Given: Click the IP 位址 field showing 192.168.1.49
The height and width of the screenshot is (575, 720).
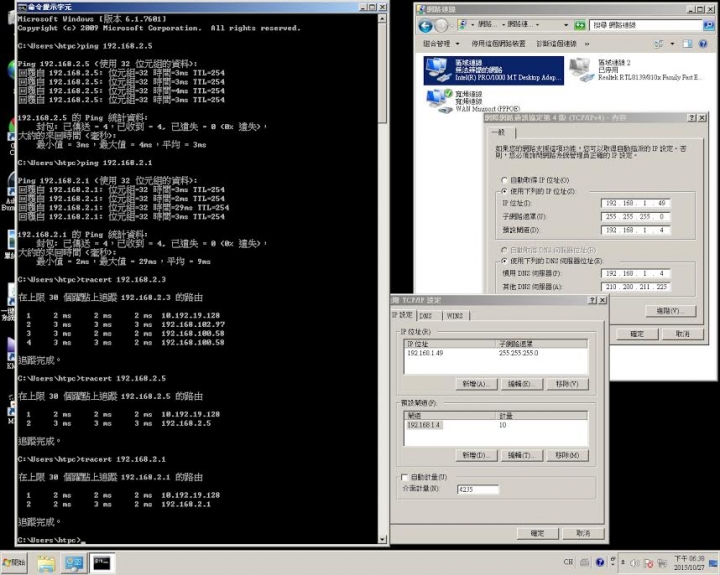Looking at the screenshot, I should (x=636, y=203).
